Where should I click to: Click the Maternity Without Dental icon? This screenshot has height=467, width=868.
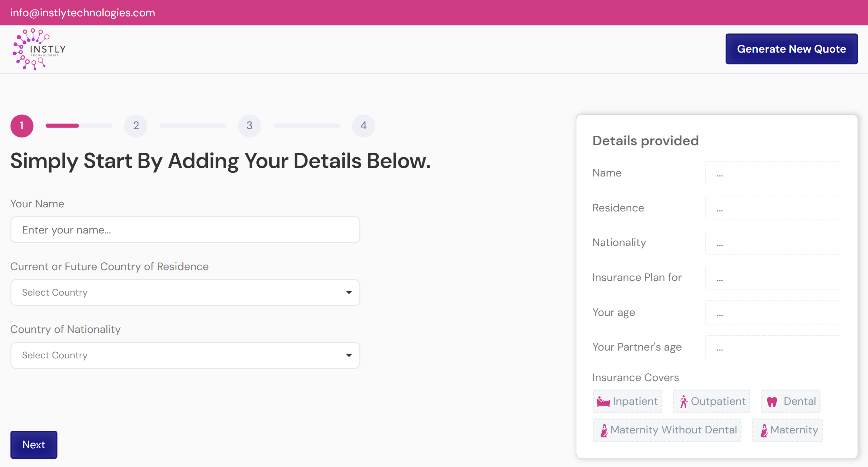click(x=604, y=430)
